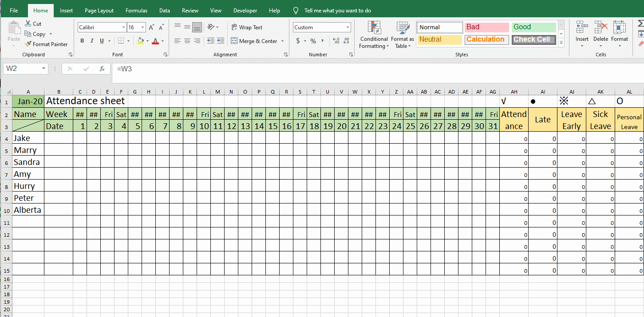Click Delete cells icon
This screenshot has height=317, width=644.
pos(601,27)
